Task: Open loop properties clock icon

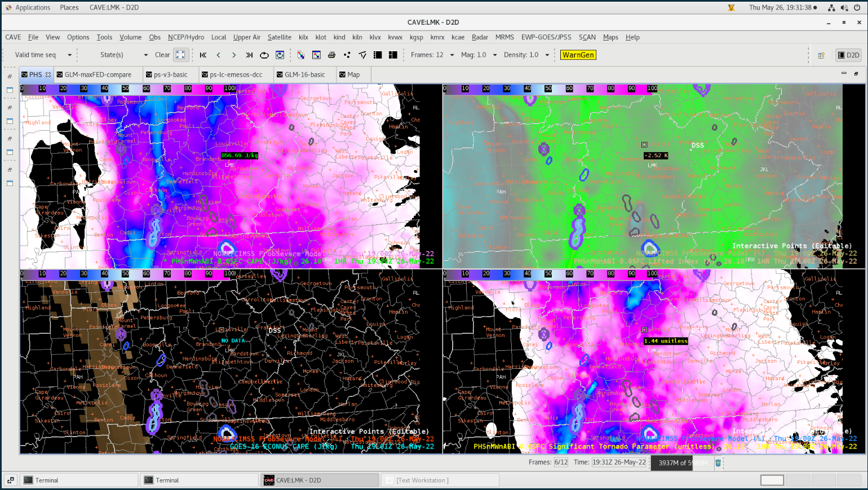Action: point(280,55)
